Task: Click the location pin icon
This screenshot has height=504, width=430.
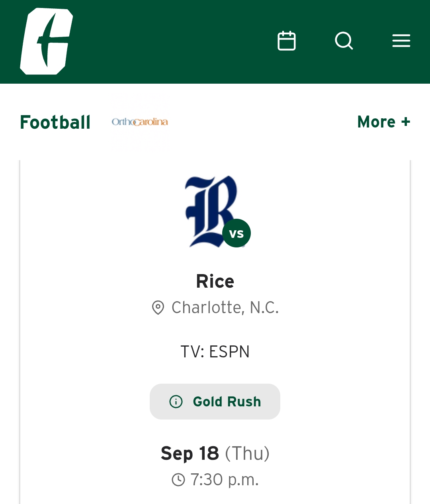Action: pyautogui.click(x=158, y=308)
